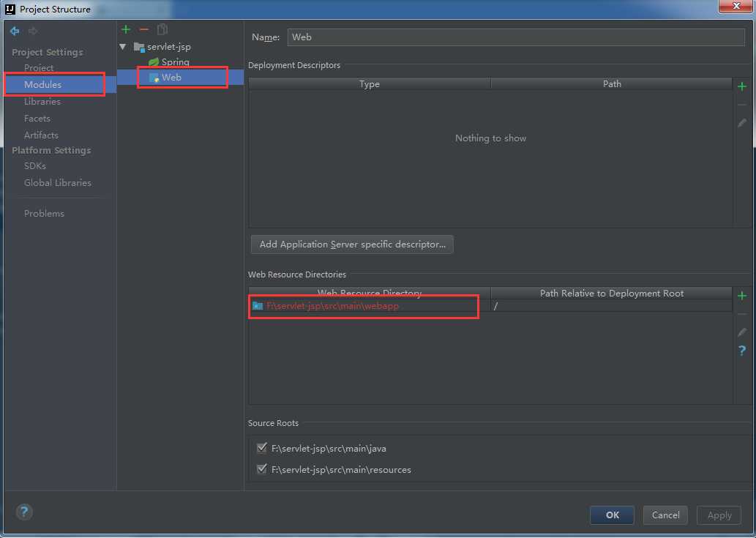
Task: Select the servlet-jsp module node
Action: click(169, 47)
